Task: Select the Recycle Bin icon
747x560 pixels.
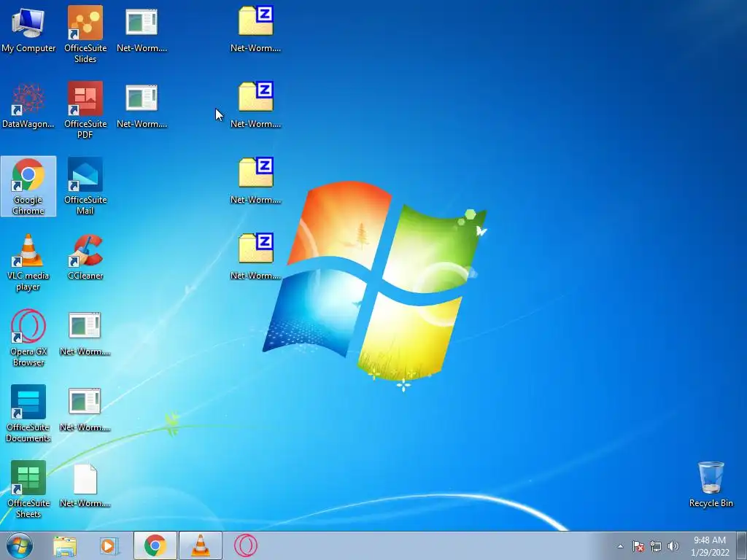Action: (x=711, y=485)
